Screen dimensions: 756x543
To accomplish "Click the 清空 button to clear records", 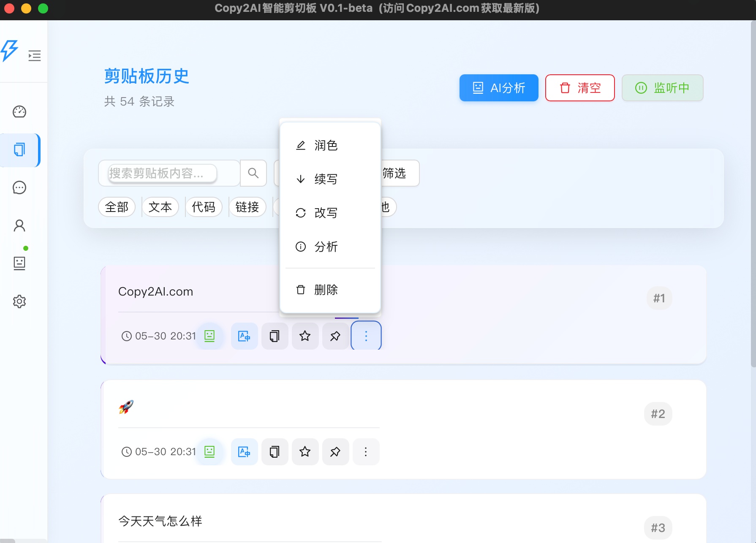I will coord(580,88).
